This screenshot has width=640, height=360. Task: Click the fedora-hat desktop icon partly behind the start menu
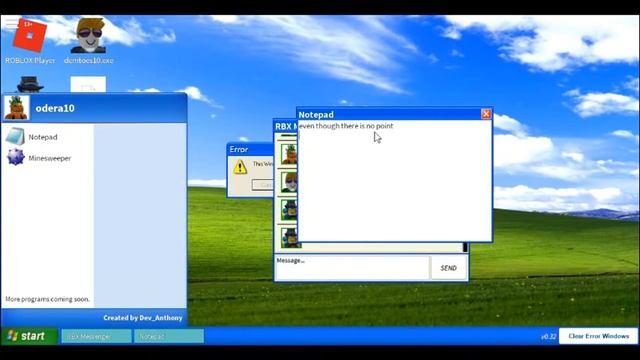coord(29,84)
